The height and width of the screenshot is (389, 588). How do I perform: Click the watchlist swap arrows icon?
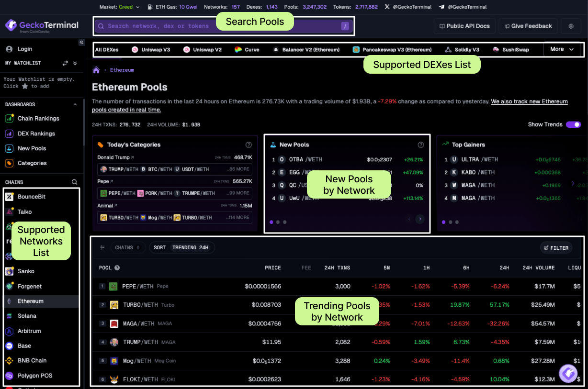click(x=65, y=63)
